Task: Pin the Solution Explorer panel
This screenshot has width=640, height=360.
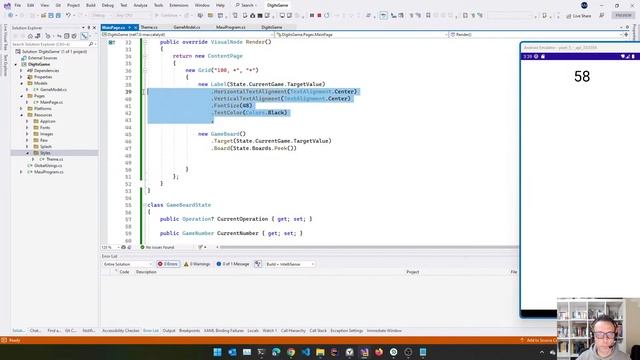Action: coord(89,28)
